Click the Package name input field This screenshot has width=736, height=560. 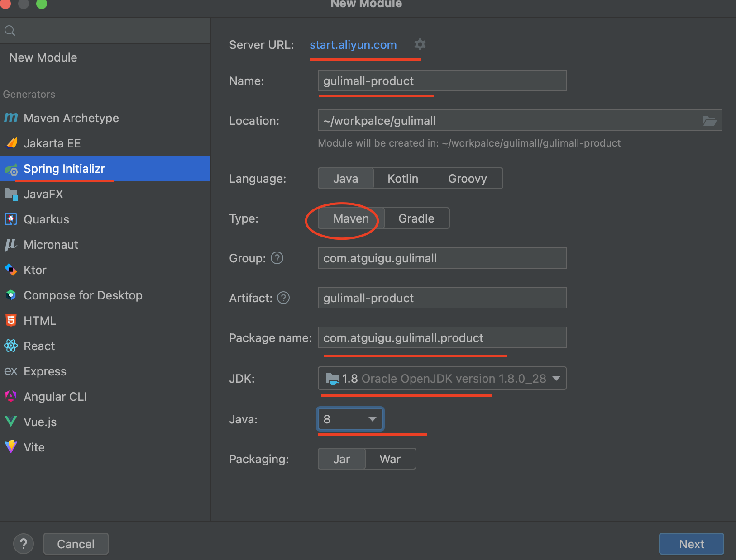(442, 337)
